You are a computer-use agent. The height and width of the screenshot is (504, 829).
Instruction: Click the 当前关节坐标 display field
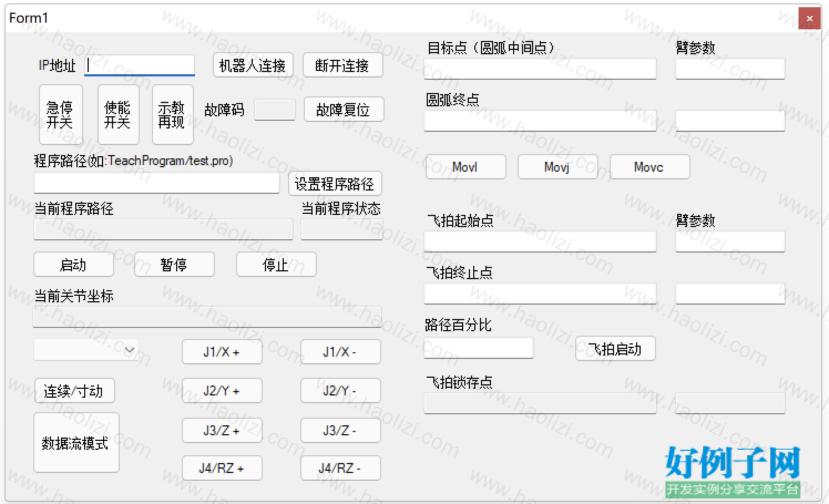[207, 317]
